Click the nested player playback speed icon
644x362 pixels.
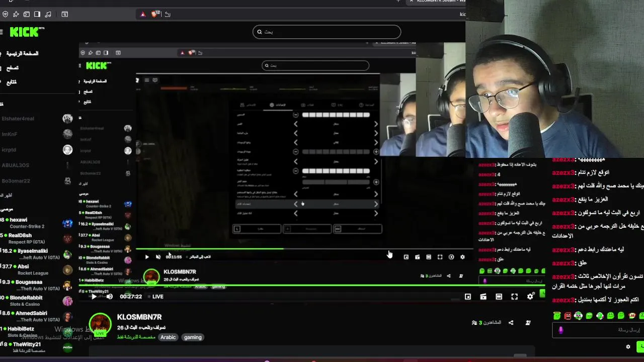tap(451, 257)
